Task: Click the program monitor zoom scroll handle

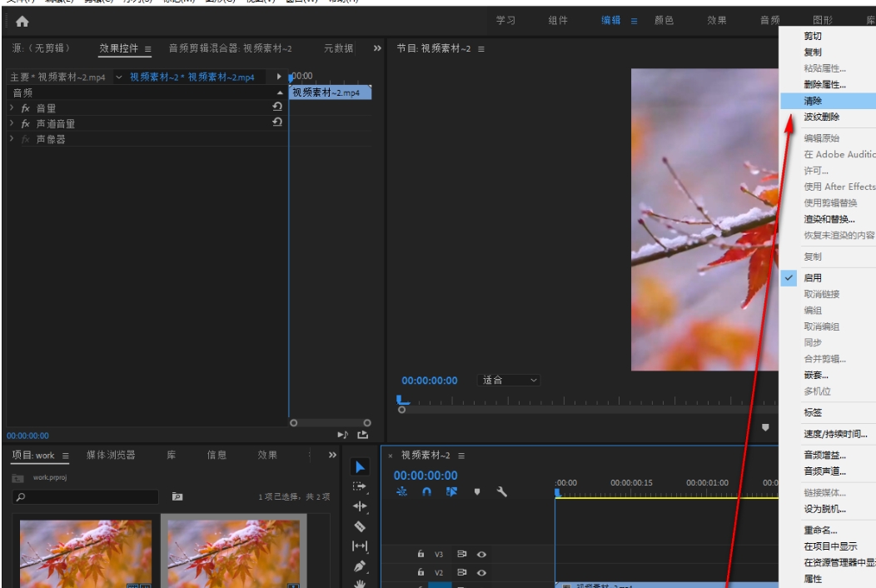Action: 401,410
